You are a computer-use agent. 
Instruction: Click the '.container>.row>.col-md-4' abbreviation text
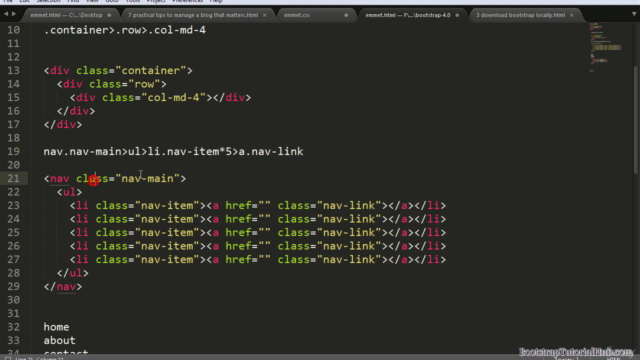(x=125, y=30)
